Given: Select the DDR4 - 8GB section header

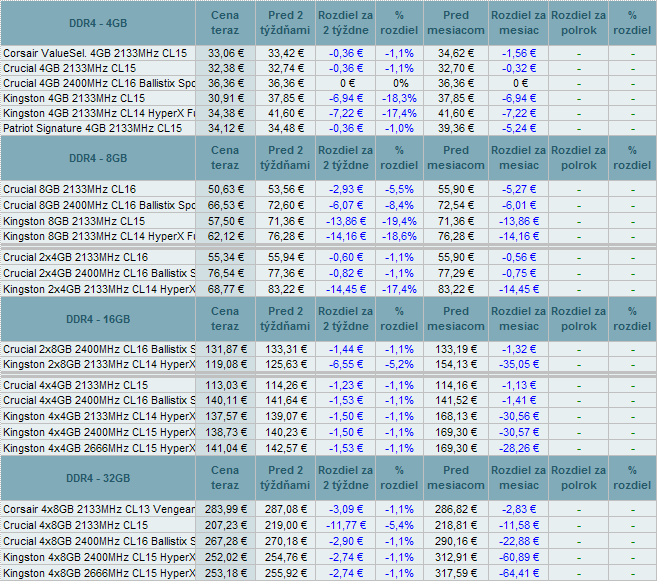Looking at the screenshot, I should pyautogui.click(x=98, y=158).
